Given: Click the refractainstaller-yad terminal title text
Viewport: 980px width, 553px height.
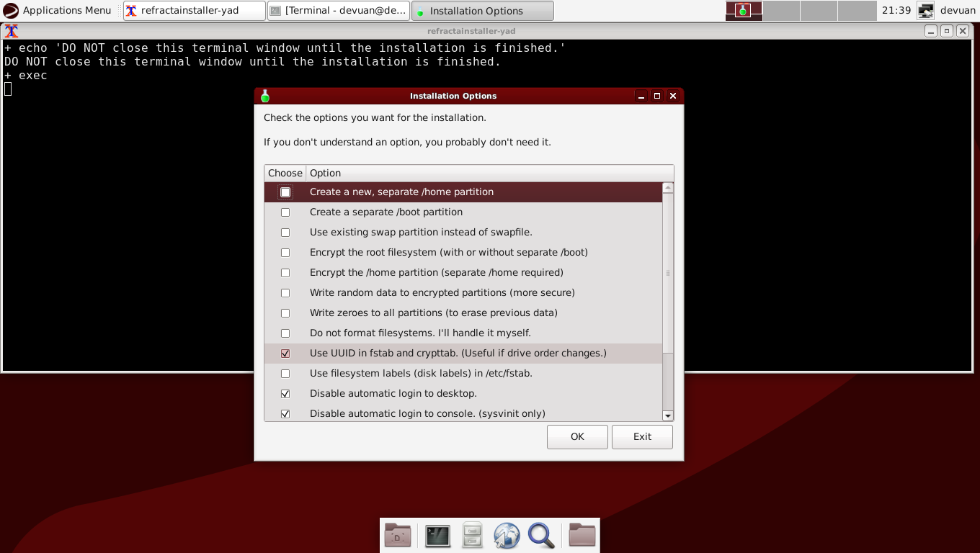Looking at the screenshot, I should click(x=471, y=31).
